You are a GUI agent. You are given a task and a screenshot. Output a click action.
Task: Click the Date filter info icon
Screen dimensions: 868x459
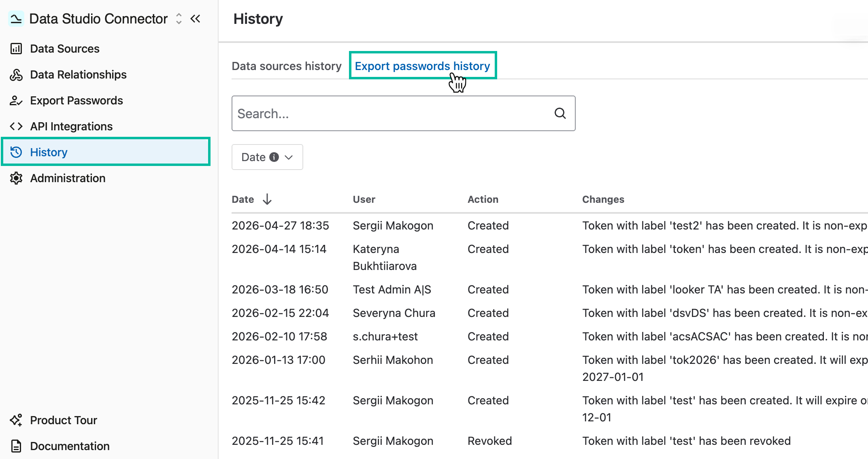tap(274, 157)
